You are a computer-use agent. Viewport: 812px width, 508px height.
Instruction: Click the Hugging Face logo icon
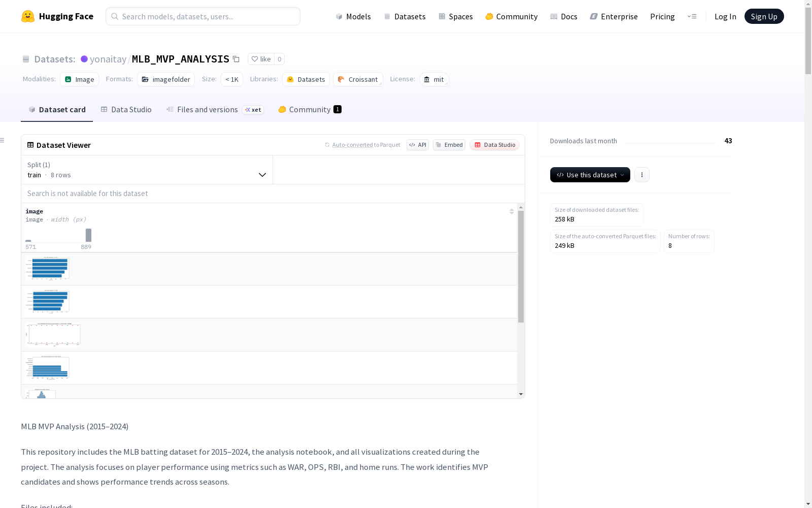[28, 16]
